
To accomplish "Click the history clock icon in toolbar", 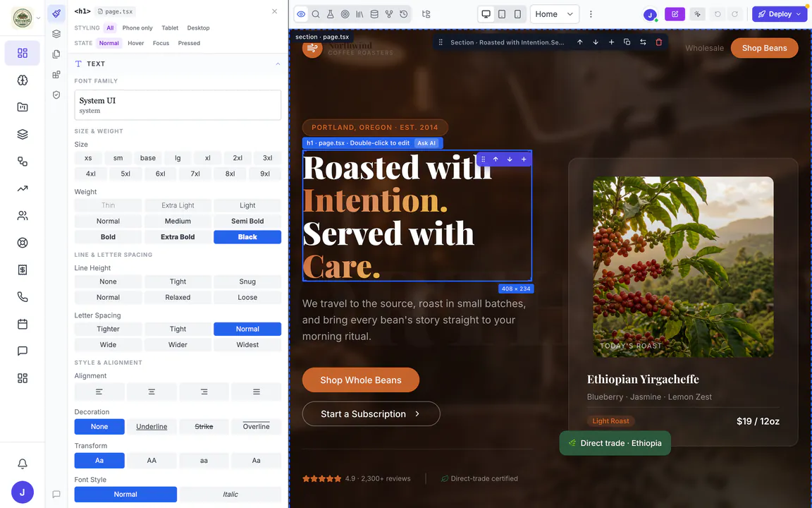I will coord(403,14).
